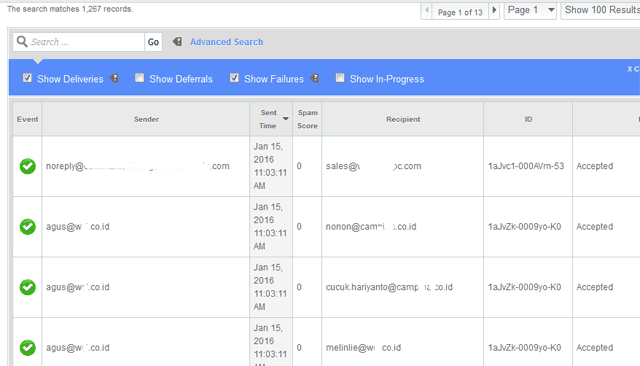Sort by ID column header
This screenshot has width=640, height=366.
528,119
